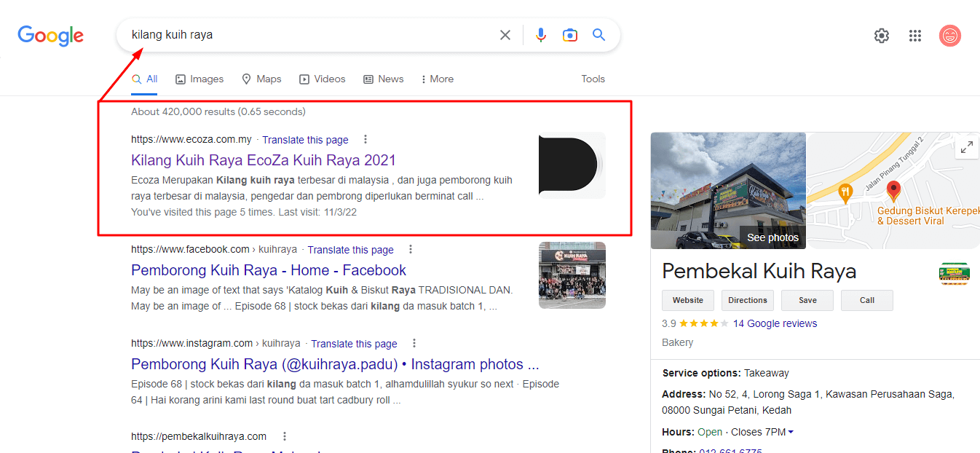Click the See photos overlay
This screenshot has height=453, width=980.
coord(772,237)
